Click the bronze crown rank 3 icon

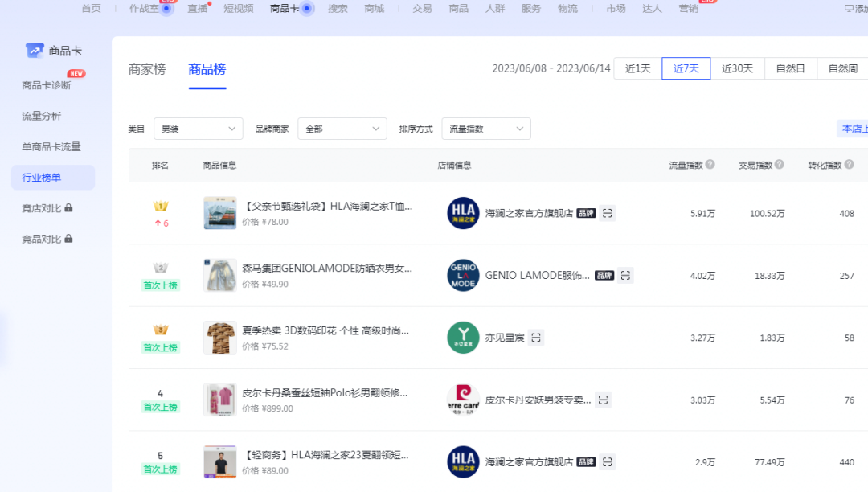coord(161,330)
